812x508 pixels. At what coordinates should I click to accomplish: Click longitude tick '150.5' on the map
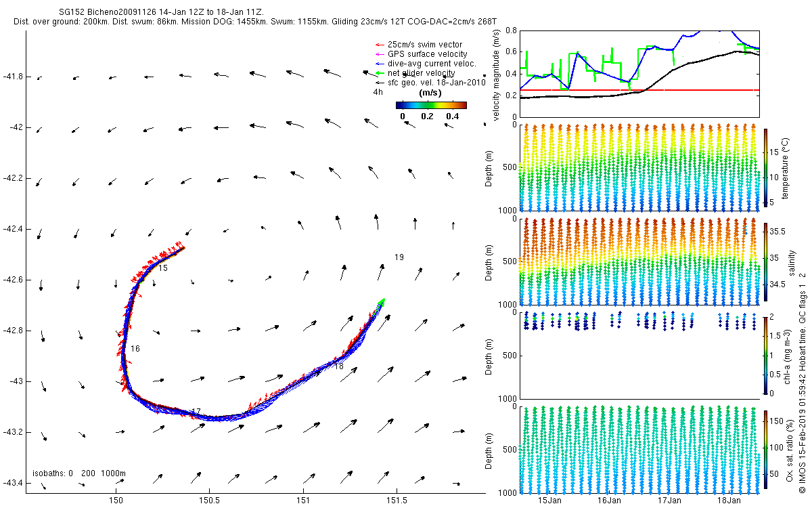pyautogui.click(x=209, y=501)
